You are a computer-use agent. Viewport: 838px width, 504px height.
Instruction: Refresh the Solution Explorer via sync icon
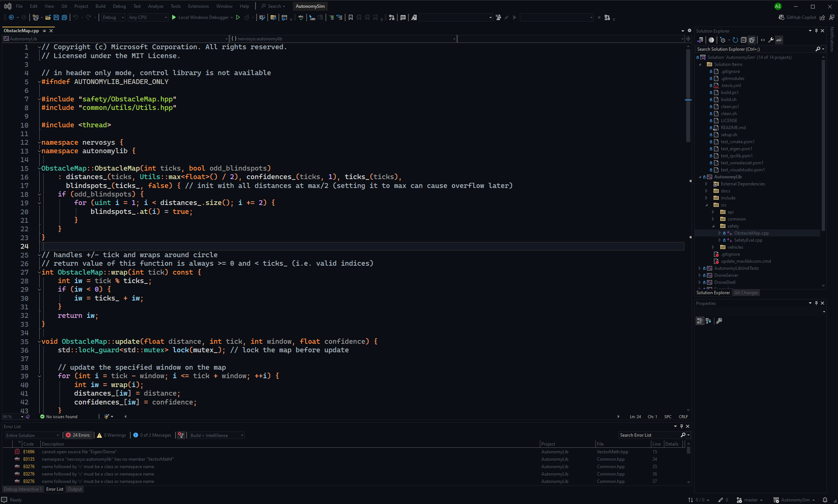[x=735, y=40]
